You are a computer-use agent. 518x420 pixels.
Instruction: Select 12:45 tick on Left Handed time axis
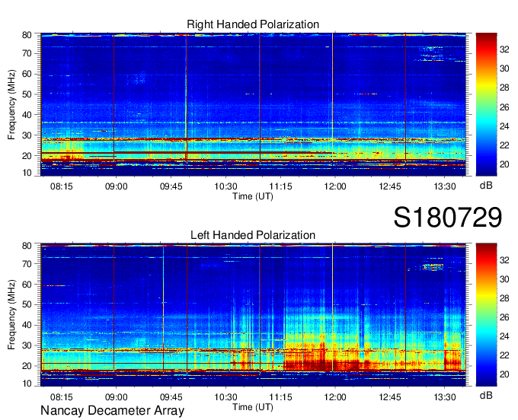click(390, 397)
